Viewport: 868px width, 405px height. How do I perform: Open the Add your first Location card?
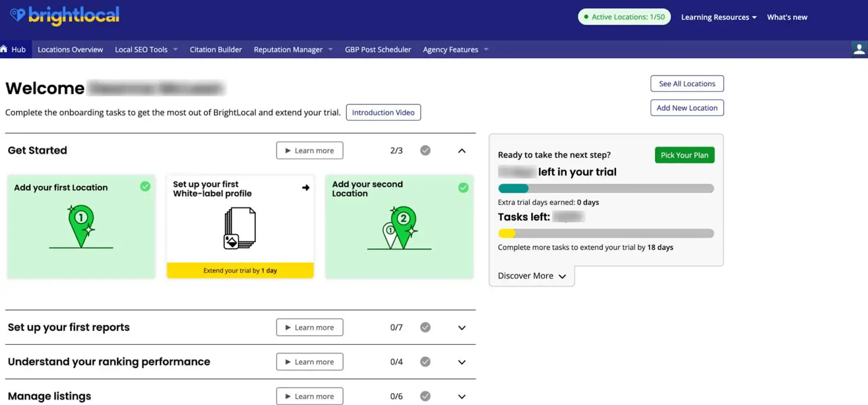(81, 227)
